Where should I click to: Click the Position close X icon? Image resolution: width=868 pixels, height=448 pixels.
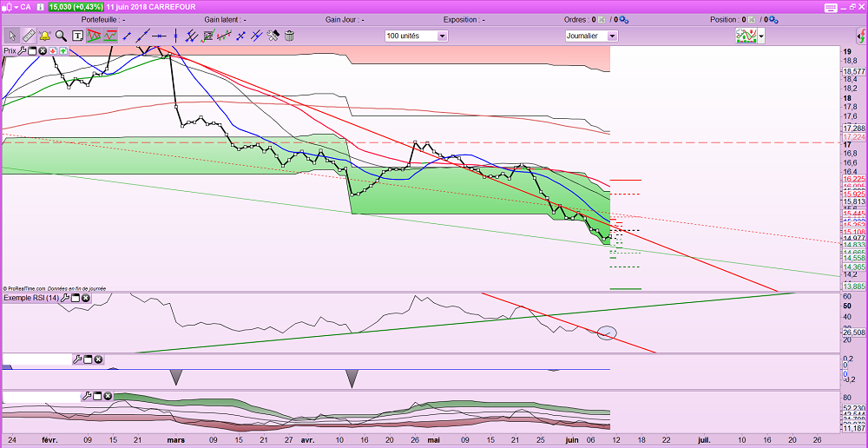coord(752,20)
